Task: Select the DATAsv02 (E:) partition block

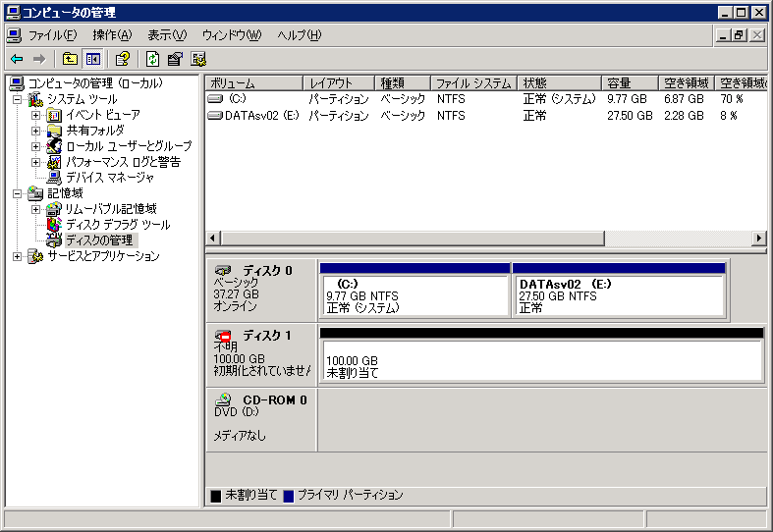Action: point(618,294)
